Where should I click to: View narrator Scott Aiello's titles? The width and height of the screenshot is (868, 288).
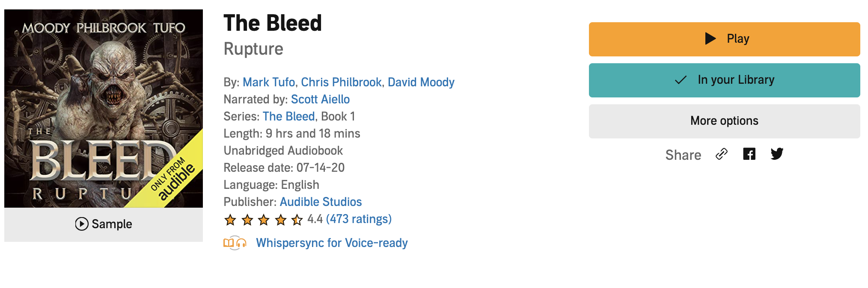click(320, 99)
